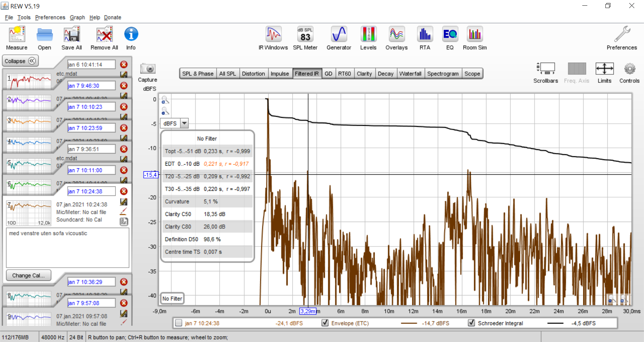Open the EQ window
Viewport: 644px width, 342px height.
coord(450,34)
